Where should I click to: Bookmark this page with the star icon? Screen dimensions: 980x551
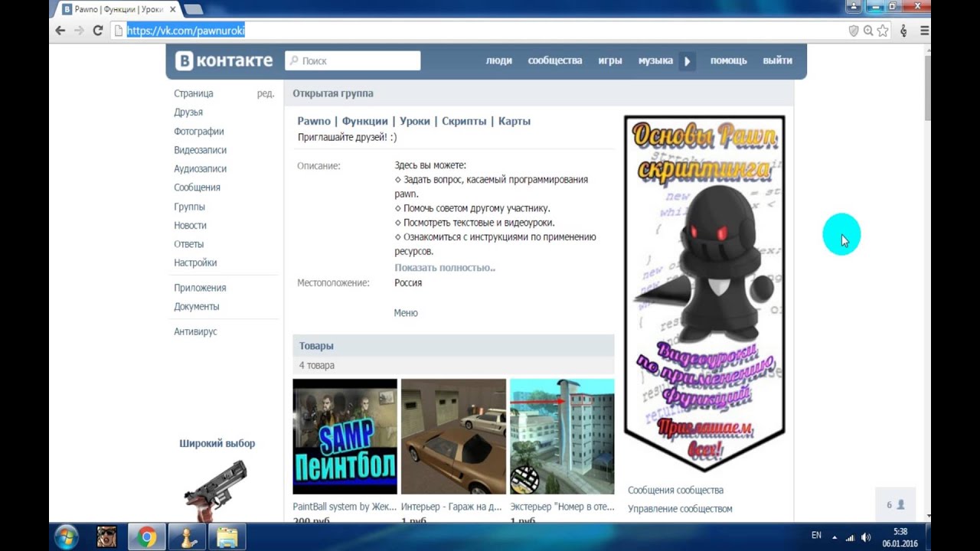pyautogui.click(x=883, y=31)
